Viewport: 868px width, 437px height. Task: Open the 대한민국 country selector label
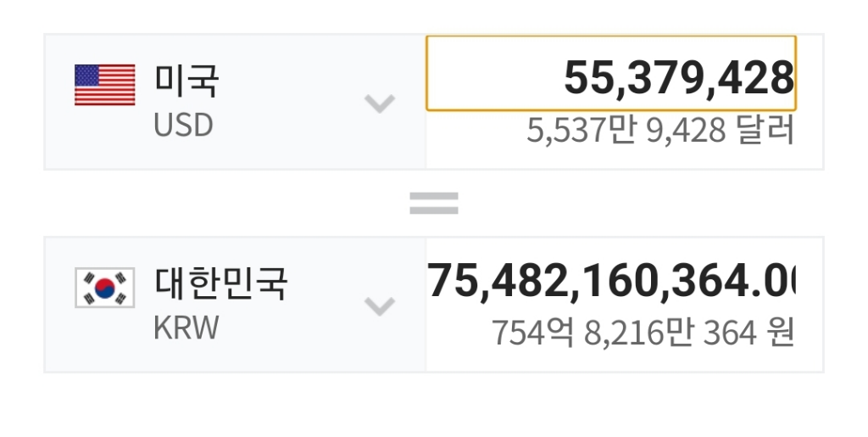pos(220,283)
